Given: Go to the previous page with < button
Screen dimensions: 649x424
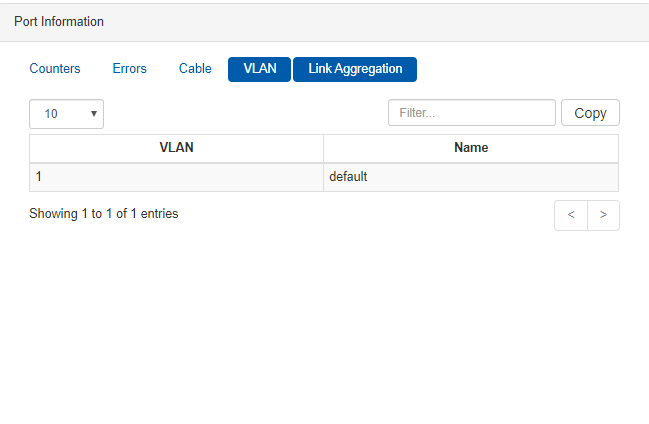Looking at the screenshot, I should click(571, 215).
